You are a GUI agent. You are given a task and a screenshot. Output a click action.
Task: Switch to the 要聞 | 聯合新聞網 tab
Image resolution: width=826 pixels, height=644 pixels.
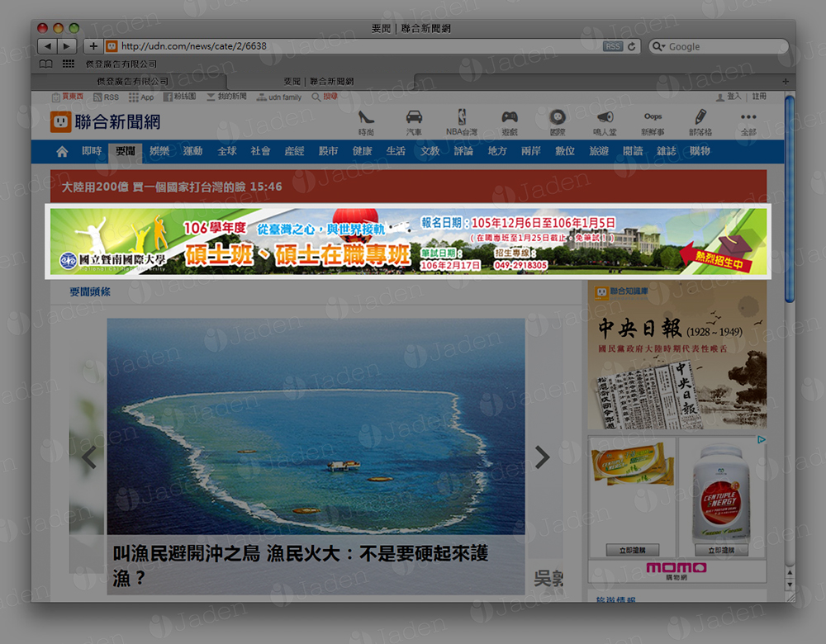(x=319, y=82)
